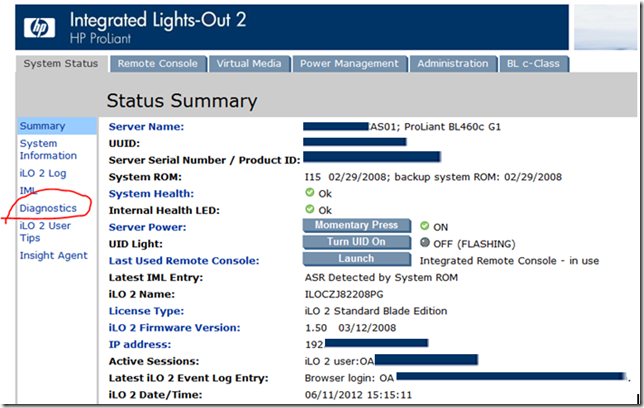Click the Server Serial Number / Product ID label
The width and height of the screenshot is (644, 408).
click(205, 160)
